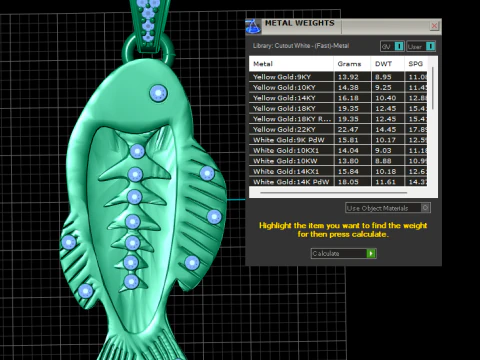Select the Yellow Gold:22KY row
Viewport: 480px width, 360px height.
(x=338, y=130)
